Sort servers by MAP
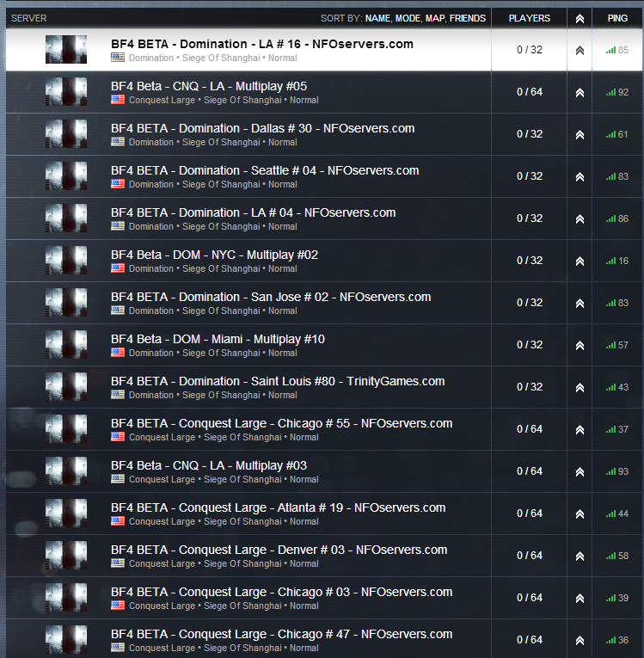Viewport: 644px width, 658px height. click(435, 18)
